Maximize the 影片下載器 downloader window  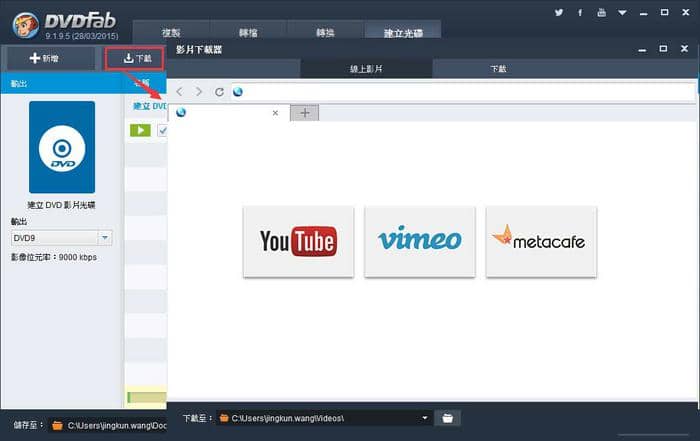click(663, 49)
